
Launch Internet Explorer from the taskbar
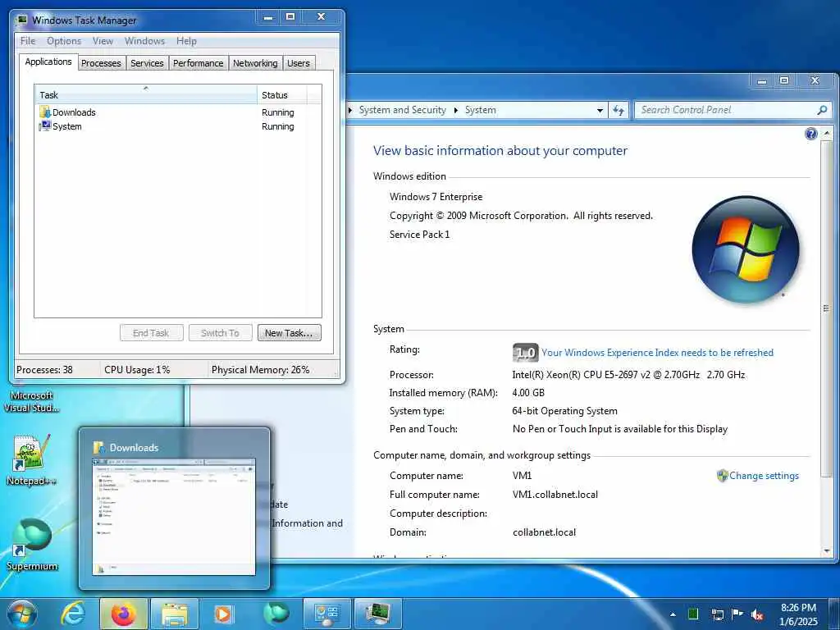[x=72, y=614]
